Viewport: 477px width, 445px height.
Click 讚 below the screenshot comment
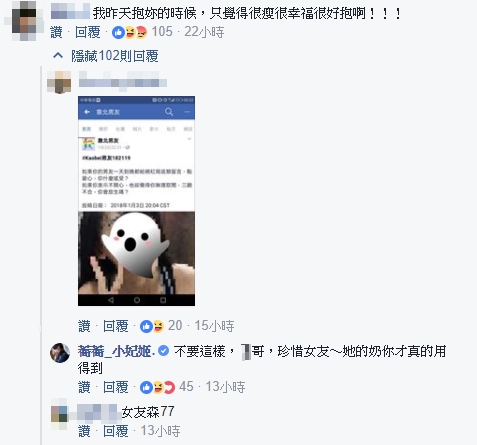coord(84,326)
